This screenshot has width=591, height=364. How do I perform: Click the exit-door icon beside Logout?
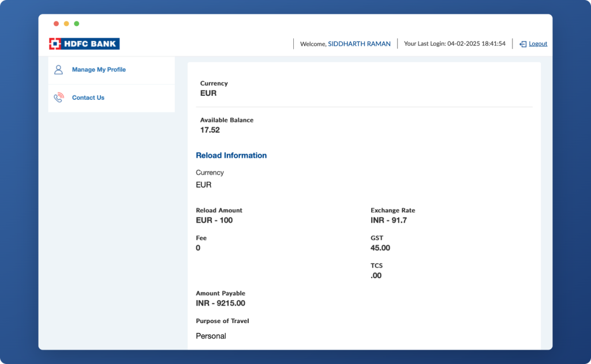pyautogui.click(x=523, y=43)
